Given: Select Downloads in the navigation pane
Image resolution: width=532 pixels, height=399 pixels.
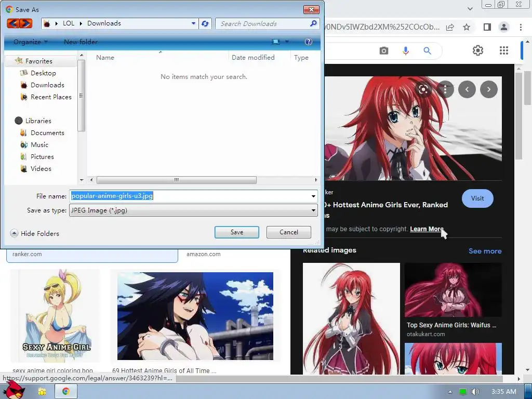Looking at the screenshot, I should pyautogui.click(x=47, y=85).
